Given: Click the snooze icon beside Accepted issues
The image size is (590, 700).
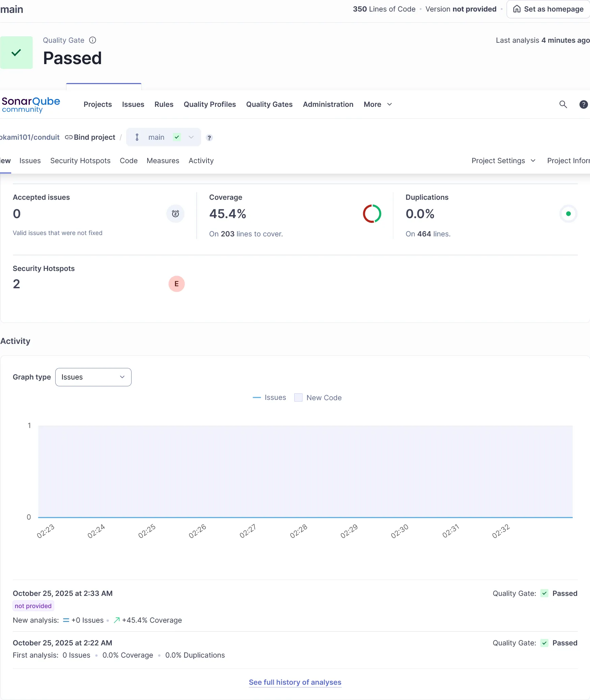Looking at the screenshot, I should [x=175, y=214].
